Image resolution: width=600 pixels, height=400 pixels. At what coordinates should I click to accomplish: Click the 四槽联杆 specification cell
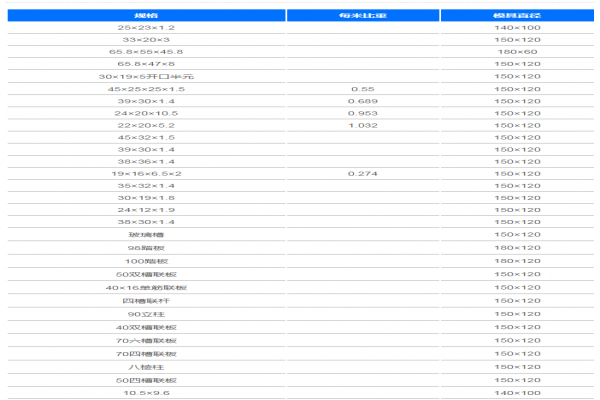coord(147,301)
